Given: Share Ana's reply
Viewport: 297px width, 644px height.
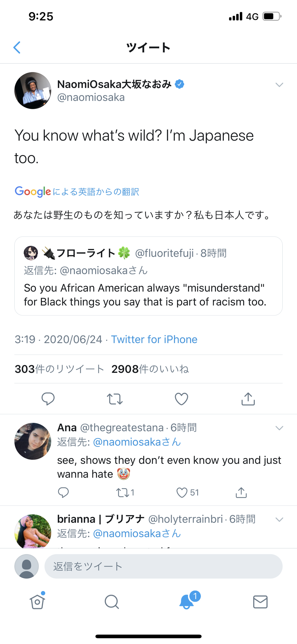Looking at the screenshot, I should (x=241, y=492).
